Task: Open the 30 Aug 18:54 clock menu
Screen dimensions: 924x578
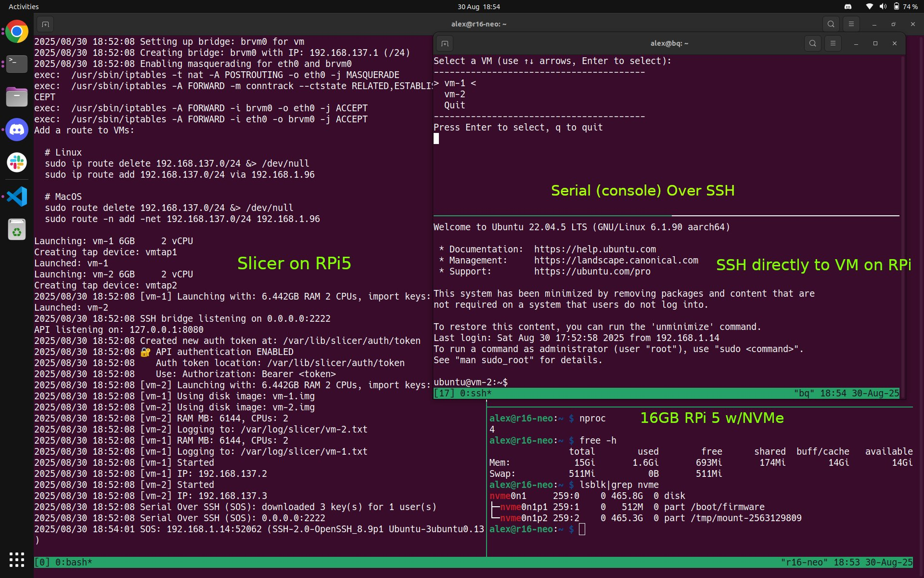Action: click(478, 7)
